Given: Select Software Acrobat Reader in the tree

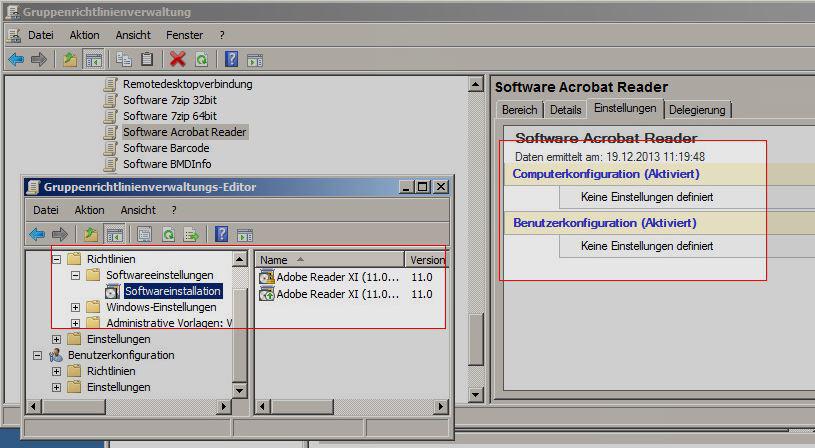Looking at the screenshot, I should (185, 132).
